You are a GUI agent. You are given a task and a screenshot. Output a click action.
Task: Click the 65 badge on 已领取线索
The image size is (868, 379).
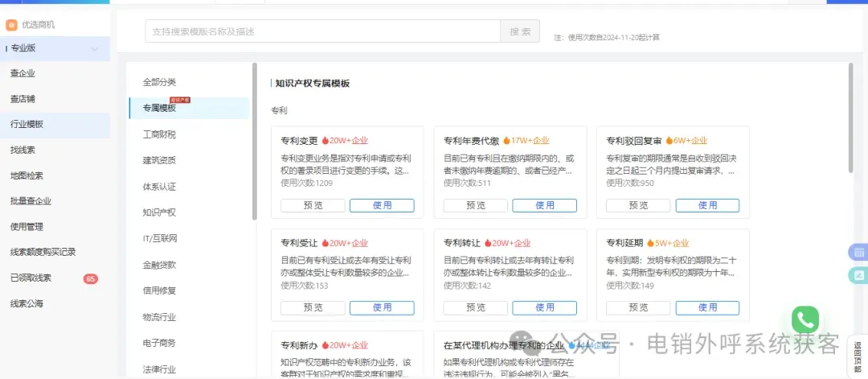(x=91, y=278)
